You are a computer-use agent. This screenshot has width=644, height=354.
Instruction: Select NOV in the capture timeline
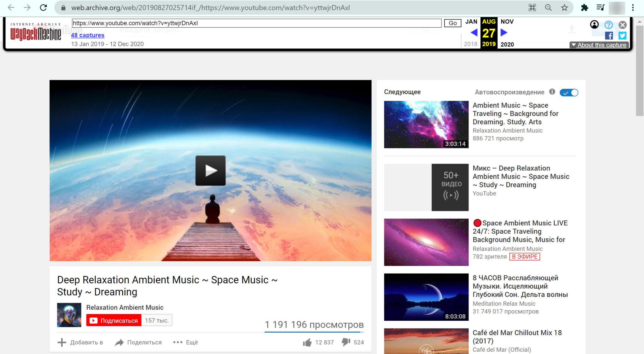(x=507, y=22)
